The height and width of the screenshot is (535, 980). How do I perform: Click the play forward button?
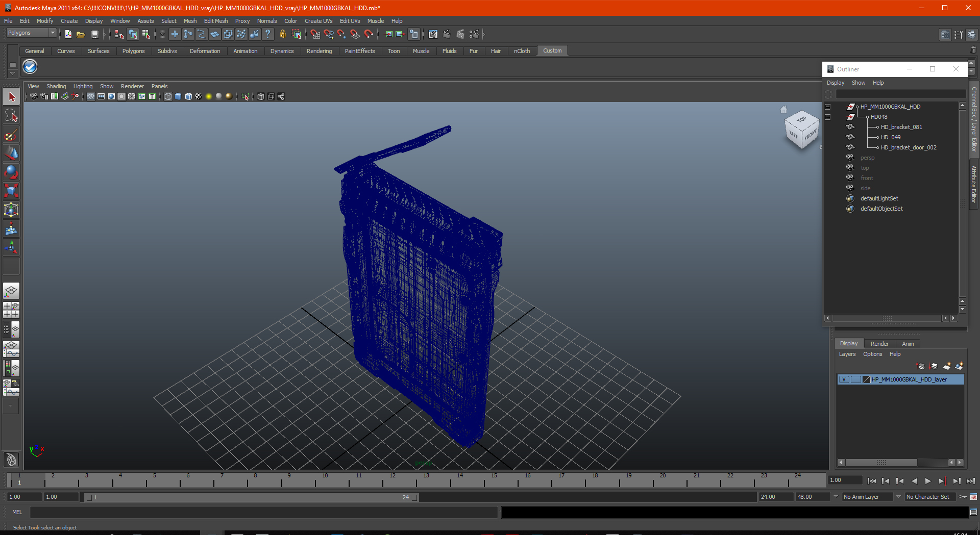928,481
